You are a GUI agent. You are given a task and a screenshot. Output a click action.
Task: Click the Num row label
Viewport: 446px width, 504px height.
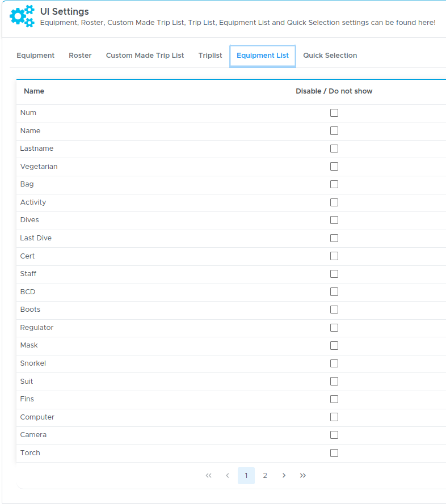pos(28,113)
